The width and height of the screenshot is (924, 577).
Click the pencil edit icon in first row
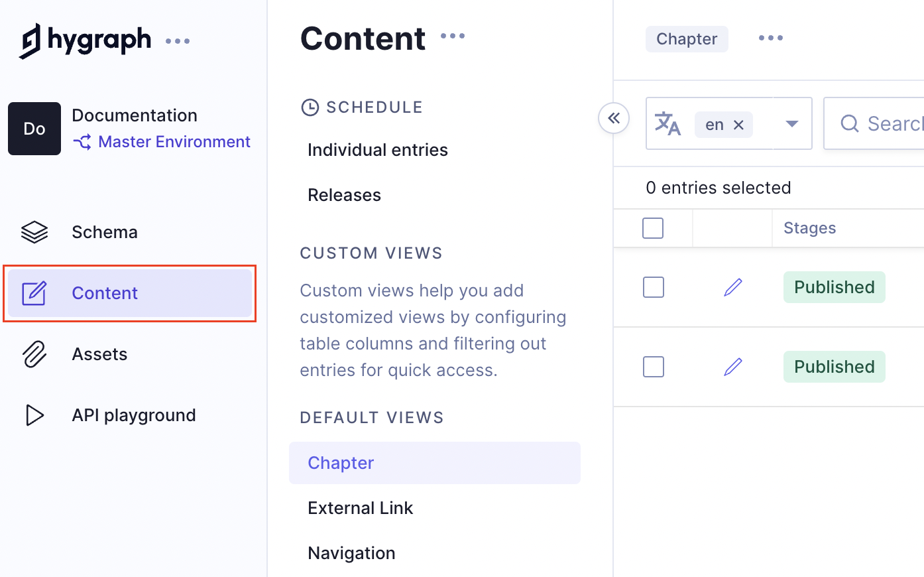733,287
